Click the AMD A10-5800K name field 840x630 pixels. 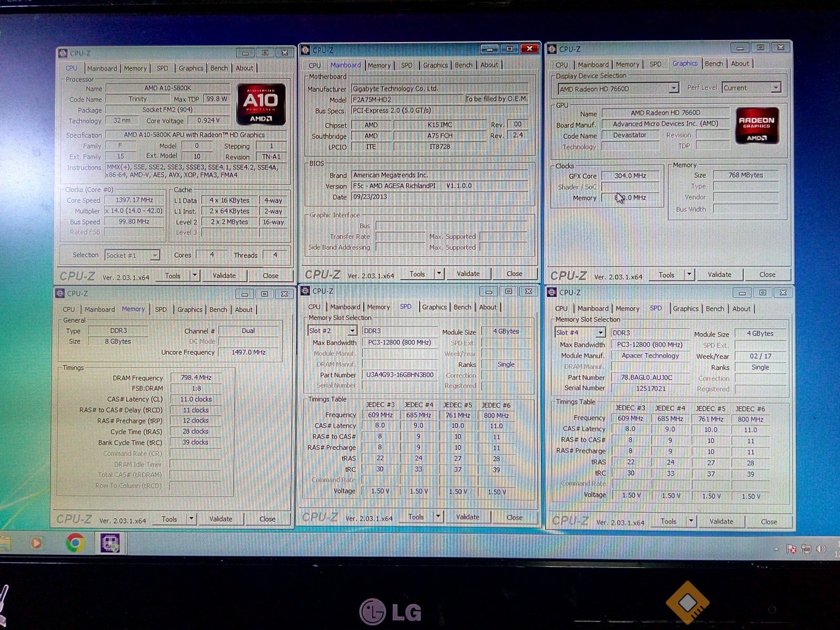[168, 88]
